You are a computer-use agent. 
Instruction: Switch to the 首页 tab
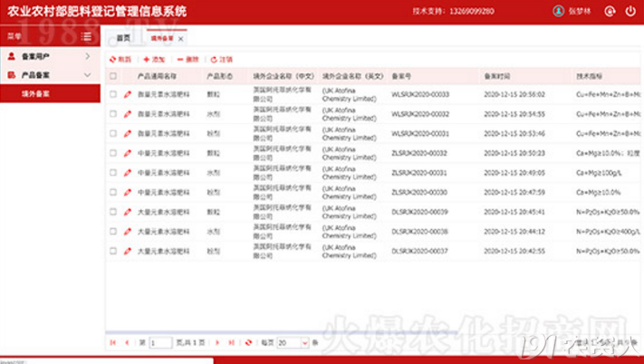click(x=123, y=39)
